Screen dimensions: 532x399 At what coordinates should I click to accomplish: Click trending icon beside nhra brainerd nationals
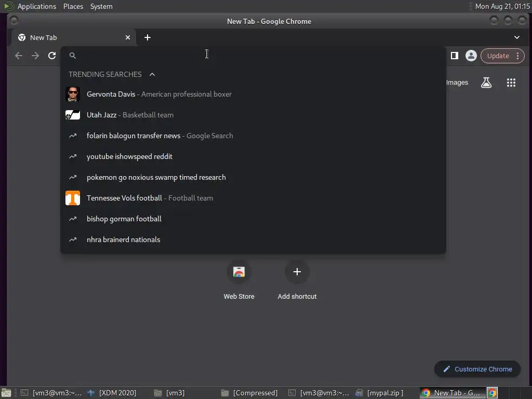pyautogui.click(x=73, y=240)
